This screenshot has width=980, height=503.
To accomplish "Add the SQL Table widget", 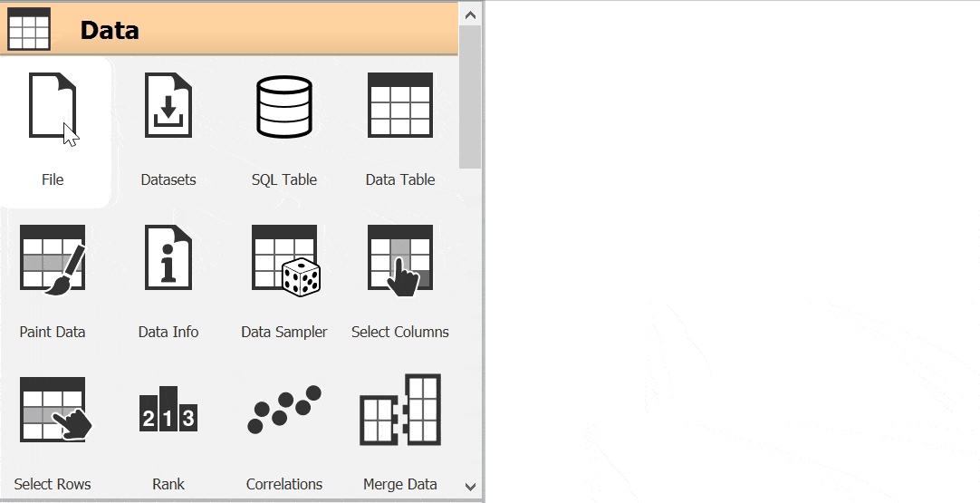I will click(284, 106).
